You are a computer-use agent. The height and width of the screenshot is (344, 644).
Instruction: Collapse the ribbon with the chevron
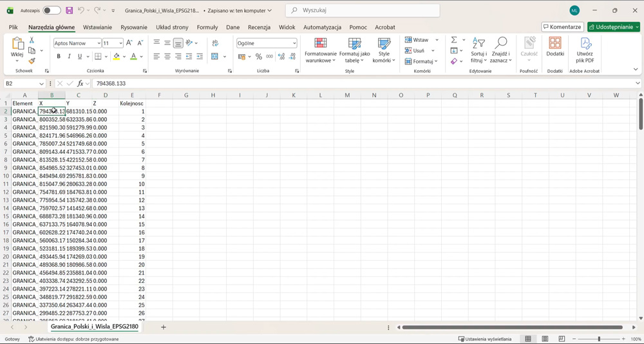[x=636, y=70]
